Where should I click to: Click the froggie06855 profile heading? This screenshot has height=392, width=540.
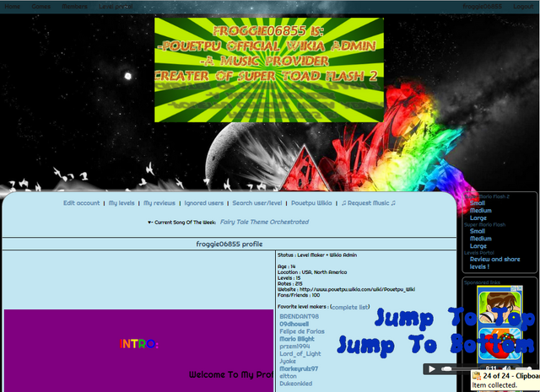[x=229, y=244]
